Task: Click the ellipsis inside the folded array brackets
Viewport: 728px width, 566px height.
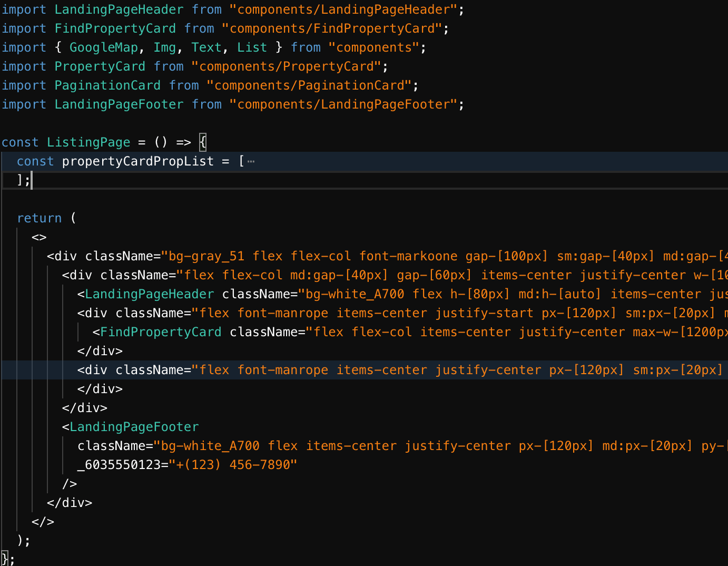Action: coord(251,161)
